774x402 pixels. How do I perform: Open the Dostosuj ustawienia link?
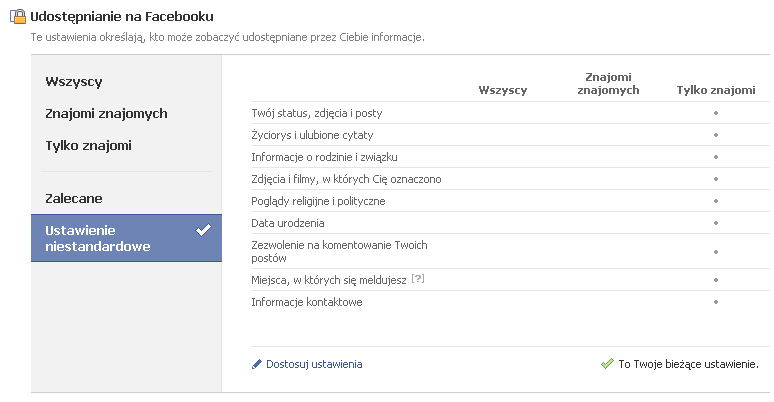coord(314,364)
